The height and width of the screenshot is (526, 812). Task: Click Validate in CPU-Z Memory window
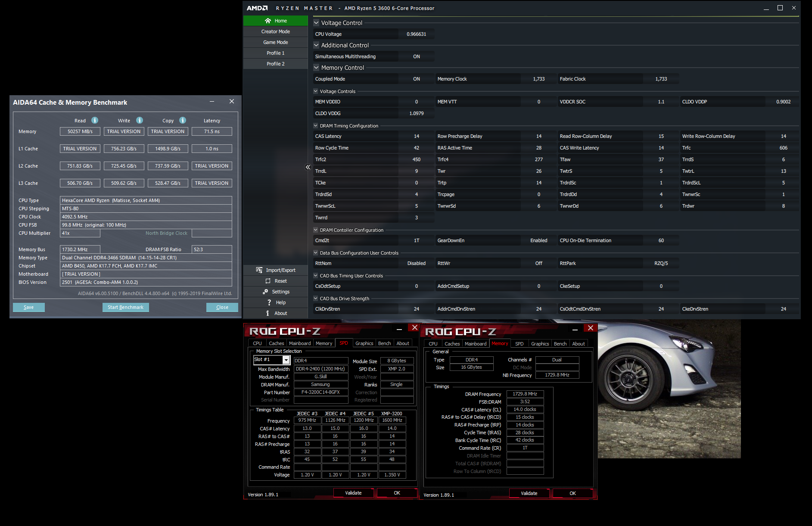tap(529, 493)
